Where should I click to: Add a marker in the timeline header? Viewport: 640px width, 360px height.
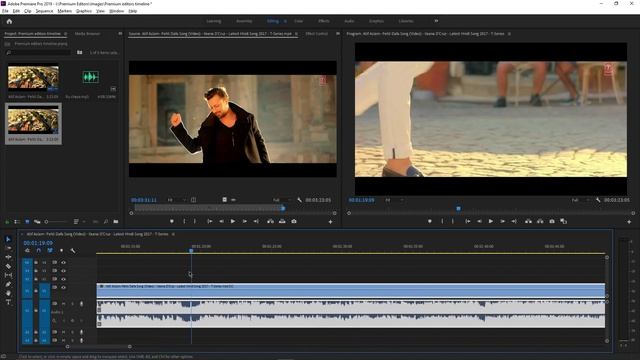point(62,251)
